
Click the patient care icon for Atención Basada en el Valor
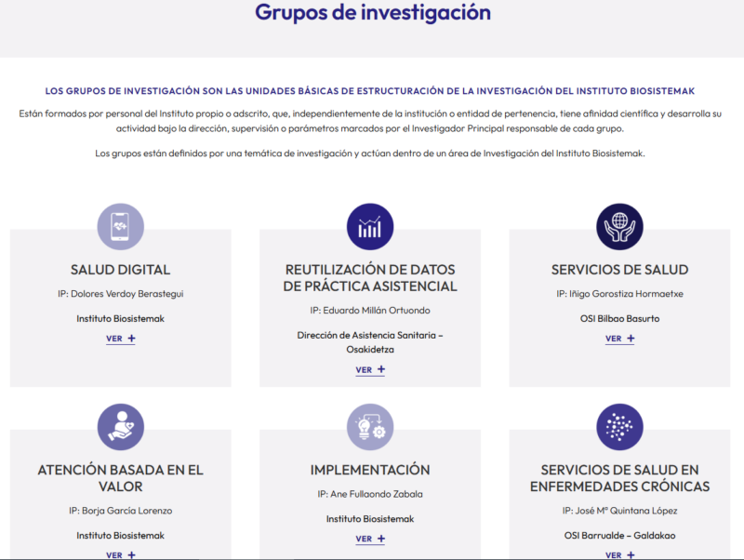[121, 427]
